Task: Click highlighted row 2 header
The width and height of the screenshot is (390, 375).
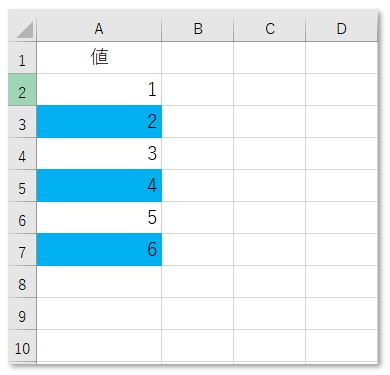Action: (x=22, y=90)
